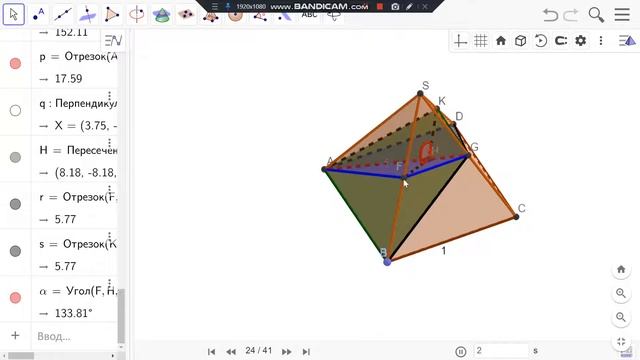This screenshot has width=640, height=360.
Task: Open view direction cube options
Action: pyautogui.click(x=520, y=41)
